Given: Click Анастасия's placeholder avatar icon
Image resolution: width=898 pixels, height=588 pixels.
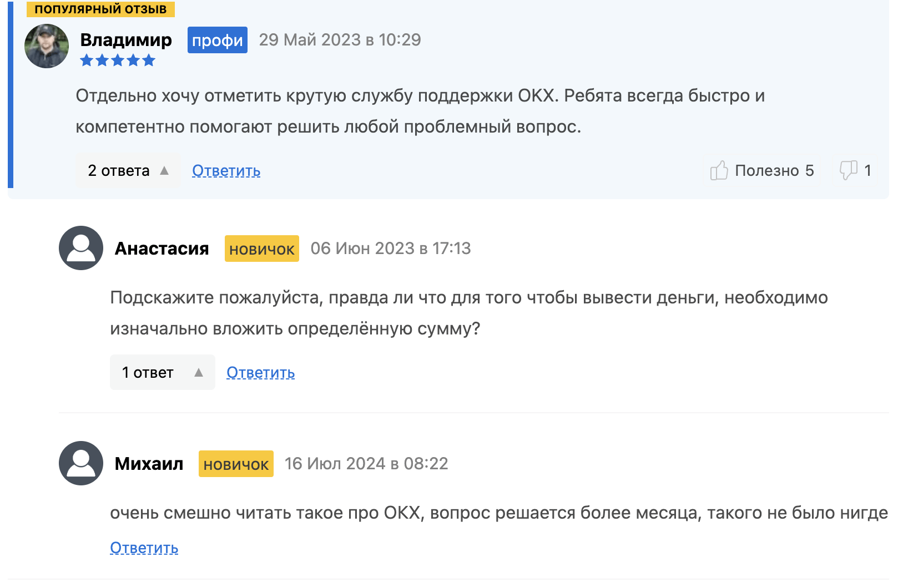Looking at the screenshot, I should [x=80, y=249].
